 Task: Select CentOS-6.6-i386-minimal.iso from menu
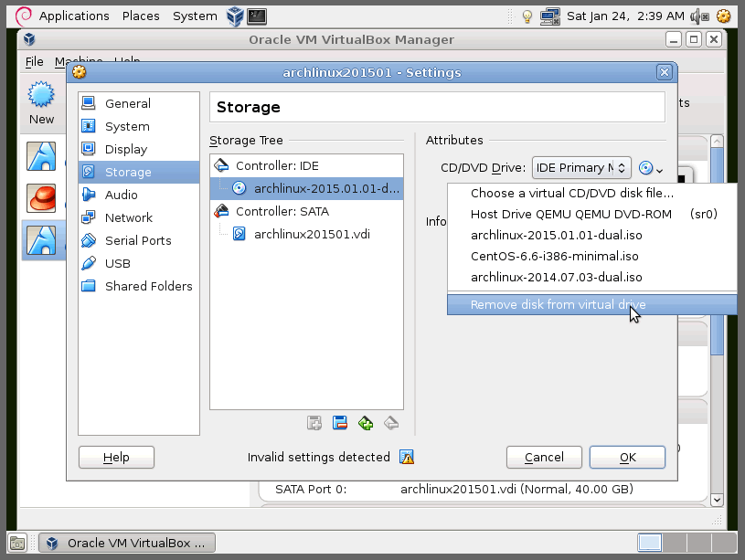pos(592,256)
